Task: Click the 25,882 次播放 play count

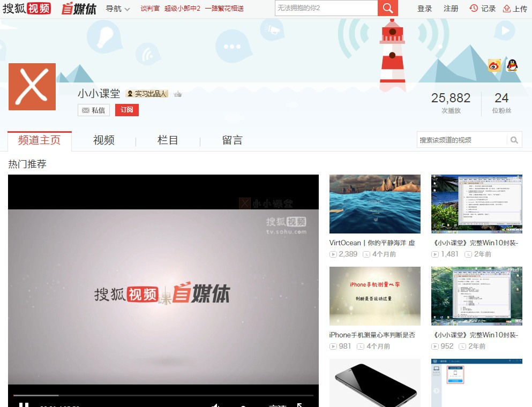Action: point(451,103)
